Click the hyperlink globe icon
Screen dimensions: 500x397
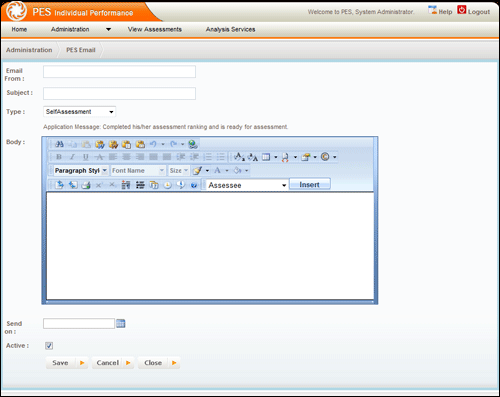coord(193,144)
